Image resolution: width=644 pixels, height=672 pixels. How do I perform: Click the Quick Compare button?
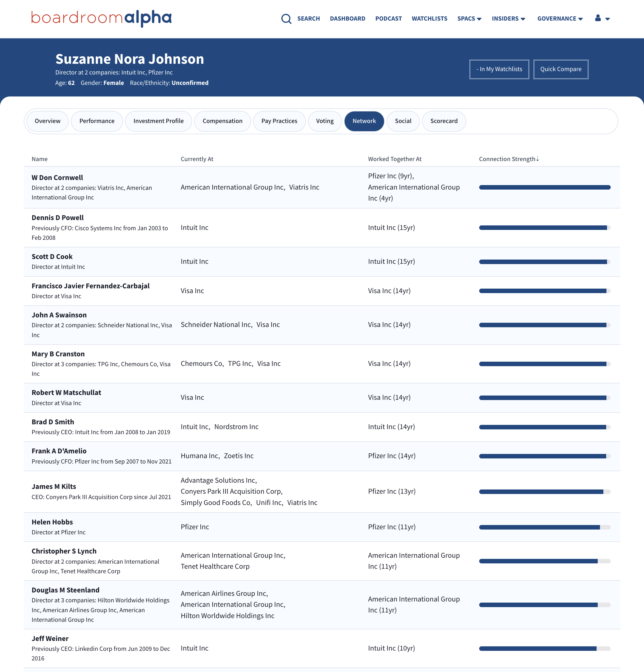click(x=561, y=69)
